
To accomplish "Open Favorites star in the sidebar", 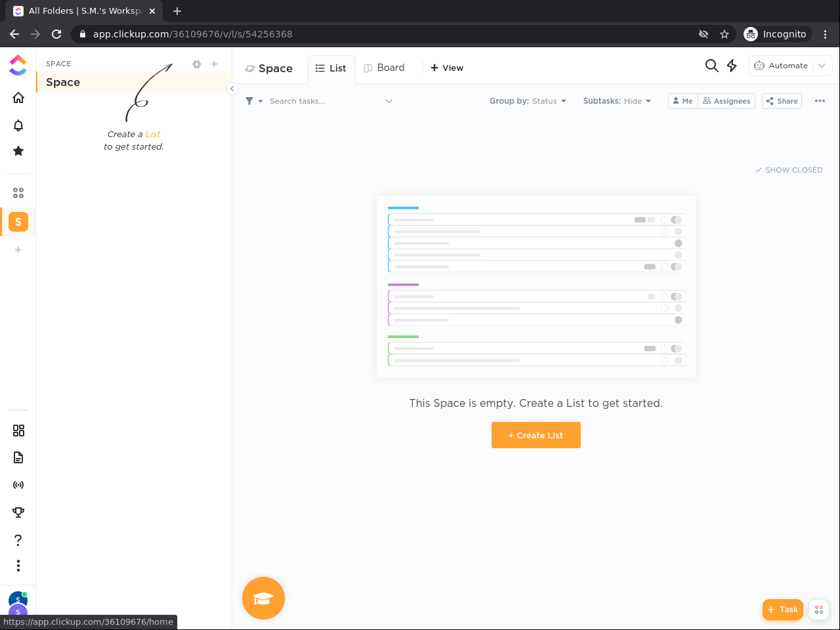I will pyautogui.click(x=18, y=151).
